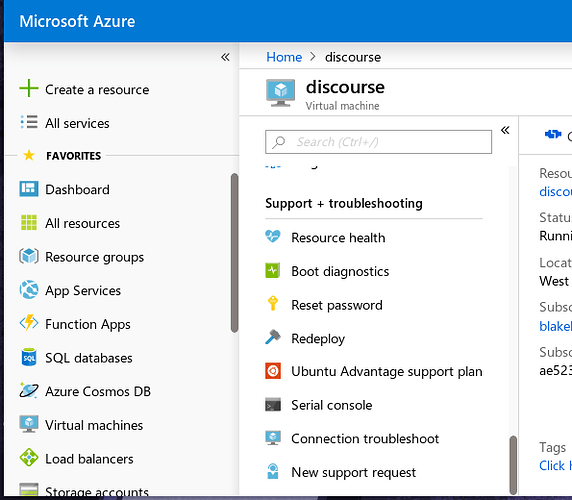Click the Resource health heart icon
572x500 pixels.
click(x=273, y=237)
